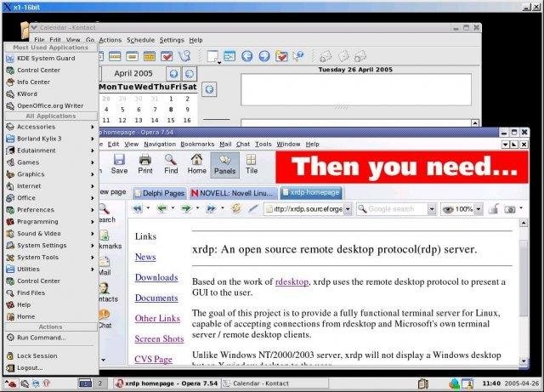Screen dimensions: 544x392
Task: Open the Navigation menu in Opera
Action: 160,144
